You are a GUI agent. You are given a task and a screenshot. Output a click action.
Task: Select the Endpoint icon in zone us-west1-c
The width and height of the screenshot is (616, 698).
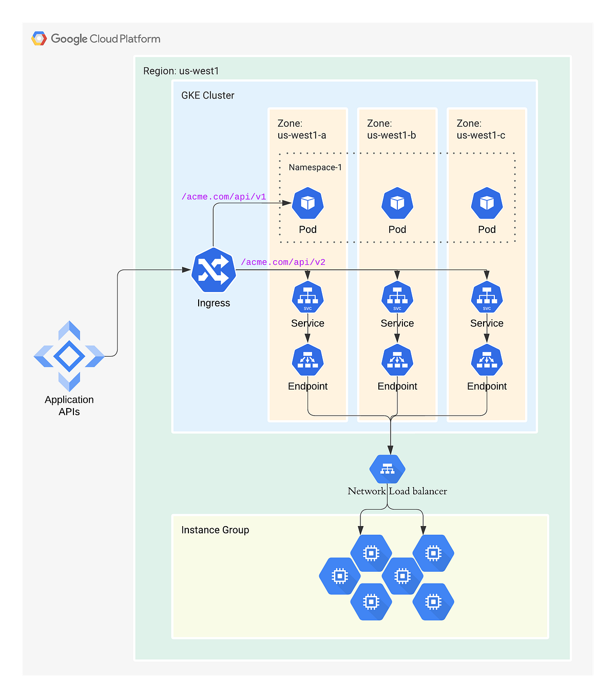click(486, 360)
